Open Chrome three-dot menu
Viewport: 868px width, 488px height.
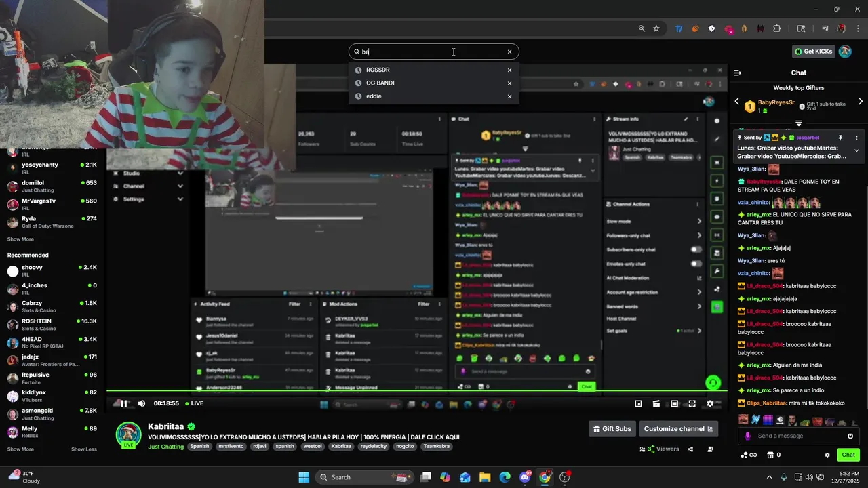tap(857, 28)
